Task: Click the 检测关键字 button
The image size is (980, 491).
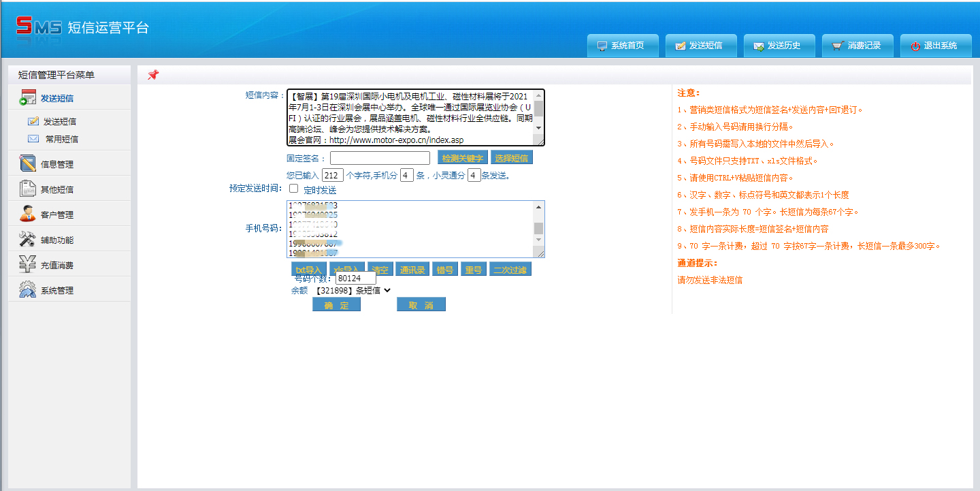Action: [462, 158]
